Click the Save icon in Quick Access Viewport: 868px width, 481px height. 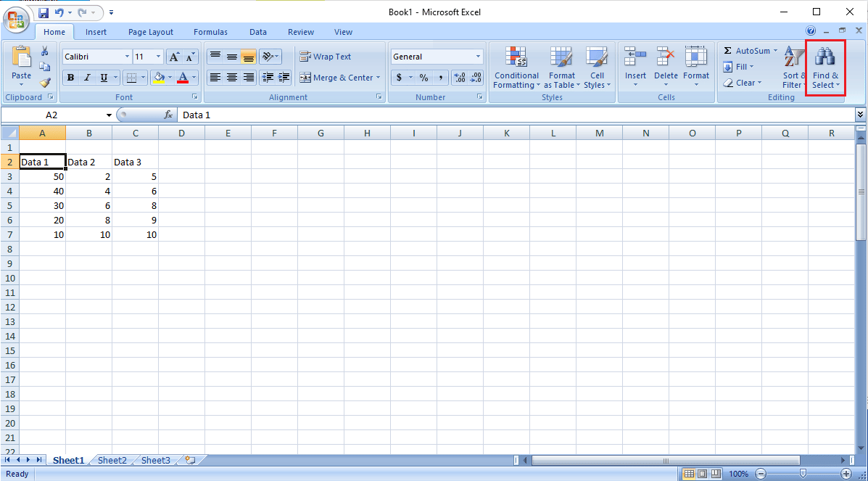click(x=43, y=12)
